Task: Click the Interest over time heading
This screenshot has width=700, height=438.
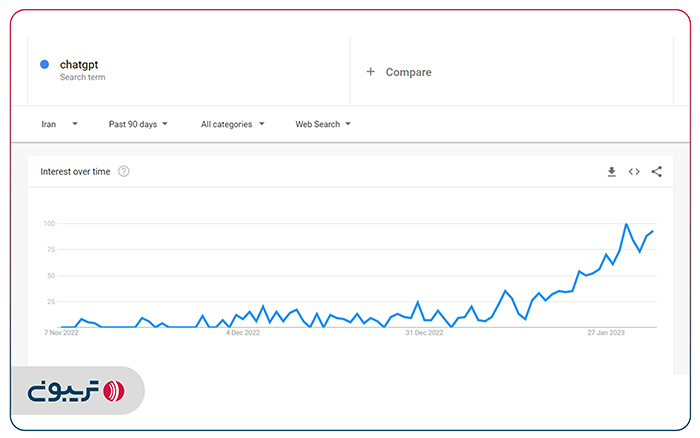Action: point(75,172)
